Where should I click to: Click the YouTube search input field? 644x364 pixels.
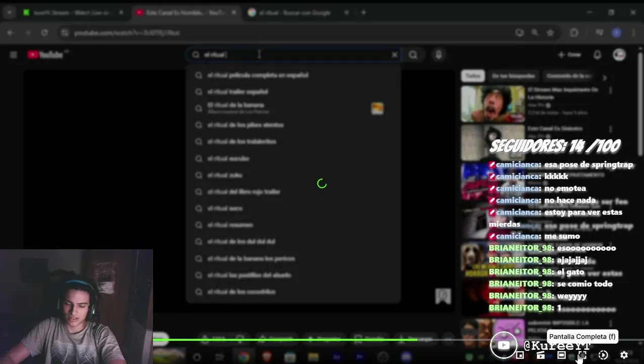(x=293, y=55)
